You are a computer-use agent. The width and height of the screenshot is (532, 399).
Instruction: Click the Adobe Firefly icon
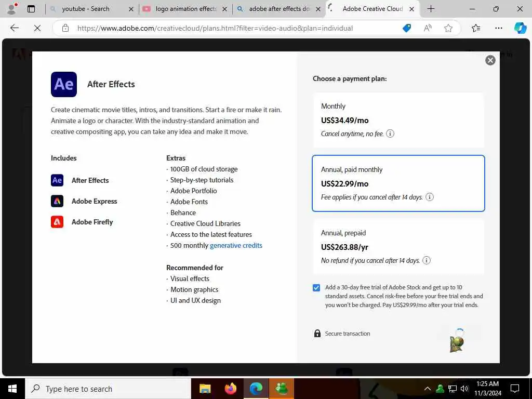(x=57, y=222)
